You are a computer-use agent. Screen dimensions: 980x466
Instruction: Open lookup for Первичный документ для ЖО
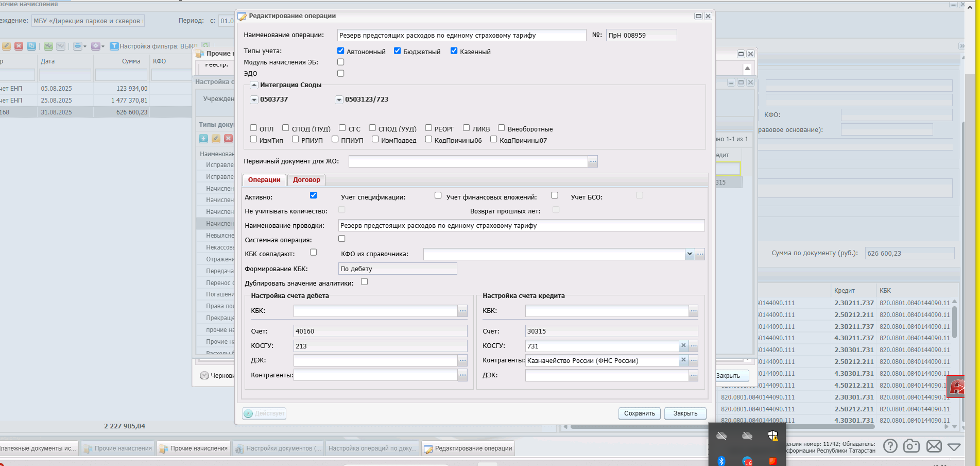(593, 161)
